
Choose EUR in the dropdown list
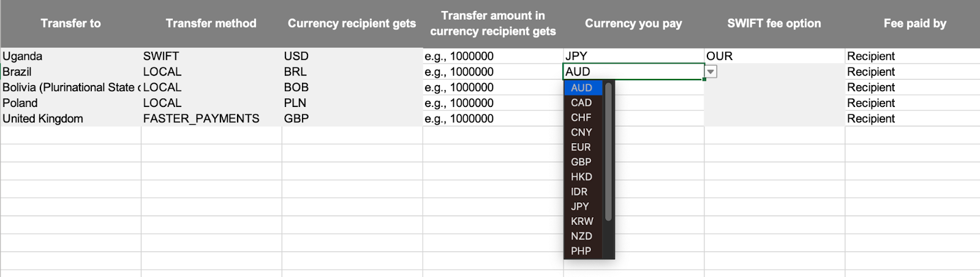coord(583,147)
